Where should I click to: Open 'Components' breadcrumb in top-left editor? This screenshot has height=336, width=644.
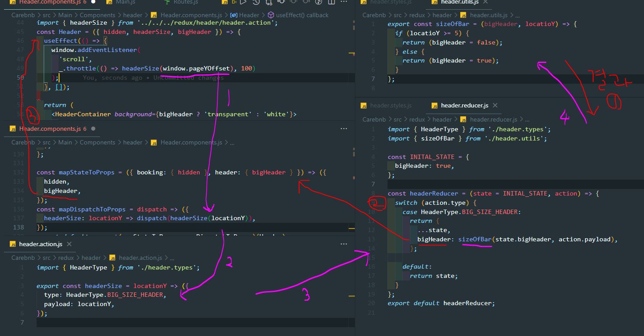pos(97,15)
